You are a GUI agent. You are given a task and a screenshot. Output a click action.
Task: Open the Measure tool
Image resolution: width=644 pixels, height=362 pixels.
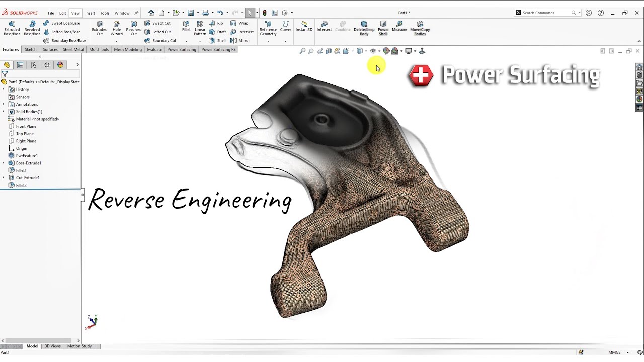pos(399,26)
